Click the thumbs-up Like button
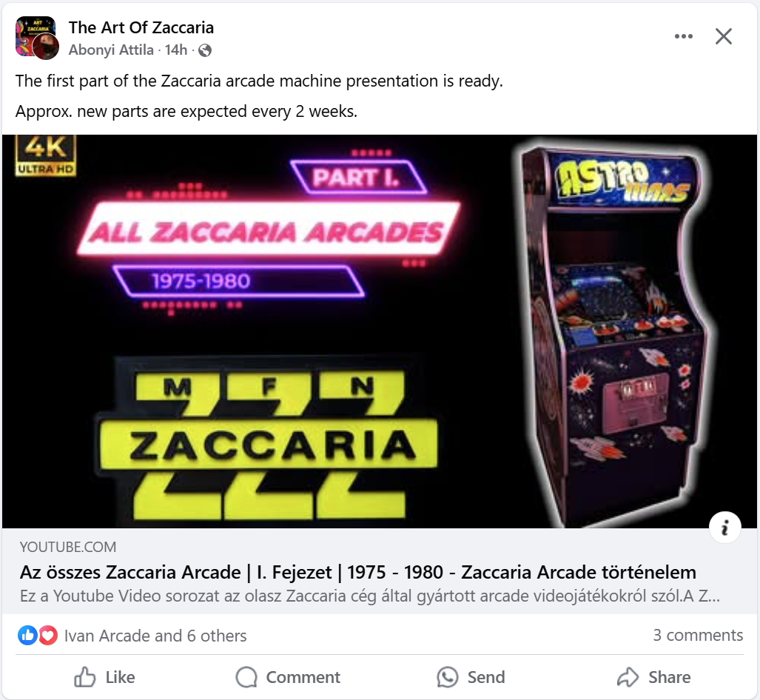 click(104, 677)
